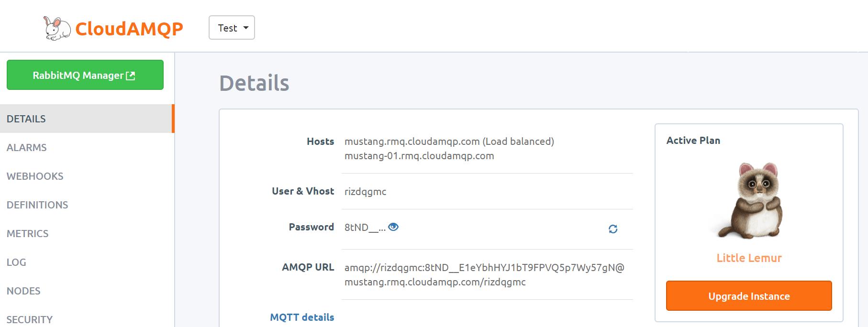868x327 pixels.
Task: Open RabbitMQ Manager in new window
Action: (85, 75)
